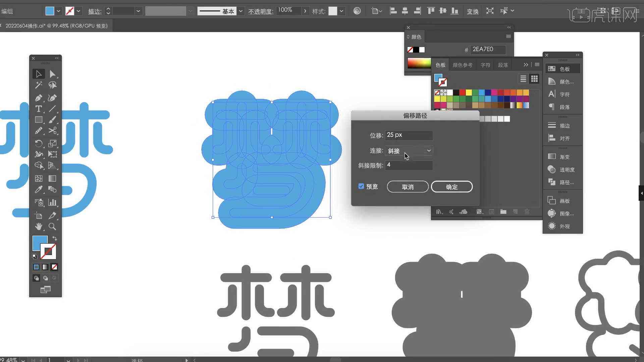Click the Recolor Artwork icon in control bar
644x362 pixels.
tap(357, 11)
